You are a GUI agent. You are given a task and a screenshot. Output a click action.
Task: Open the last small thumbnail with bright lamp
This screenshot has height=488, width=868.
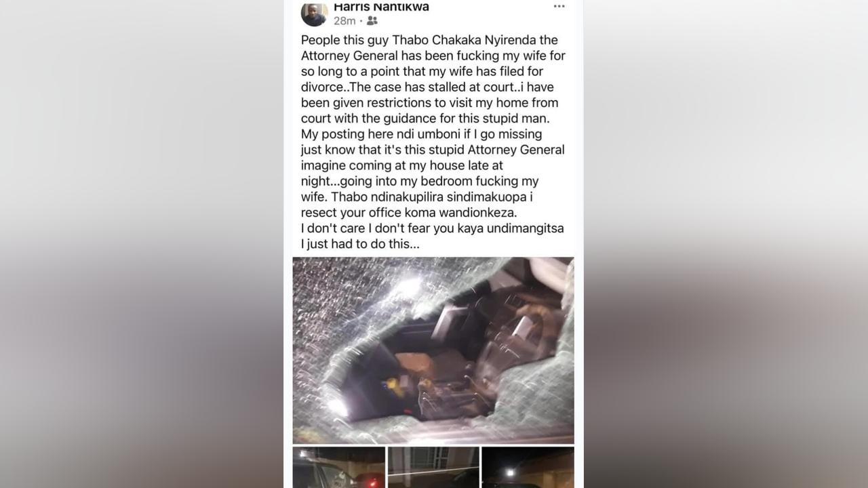528,467
